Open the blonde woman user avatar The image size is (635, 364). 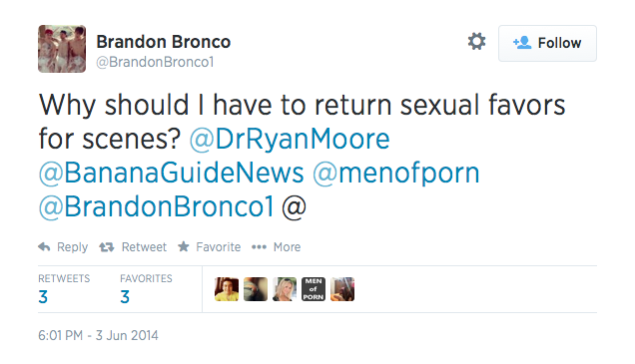click(x=285, y=289)
